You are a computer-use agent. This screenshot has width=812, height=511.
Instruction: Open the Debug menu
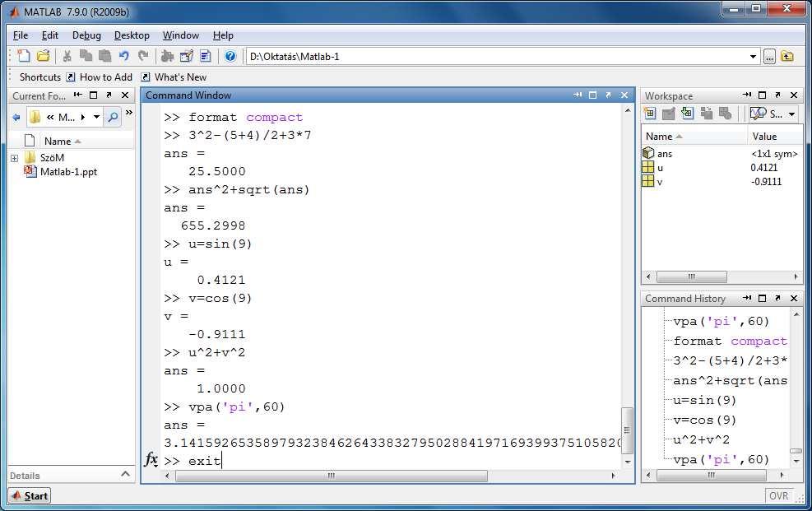tap(86, 35)
